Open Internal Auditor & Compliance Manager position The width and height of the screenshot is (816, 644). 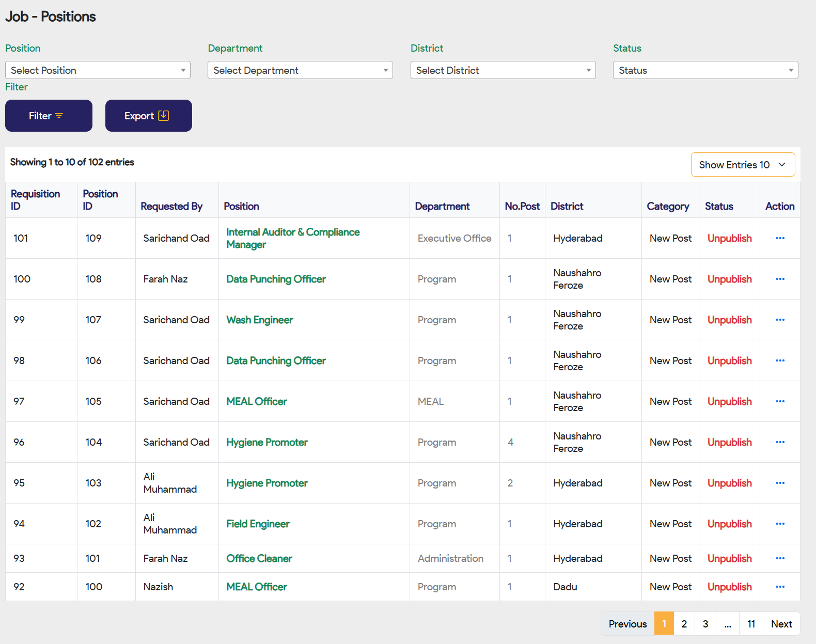pyautogui.click(x=292, y=238)
